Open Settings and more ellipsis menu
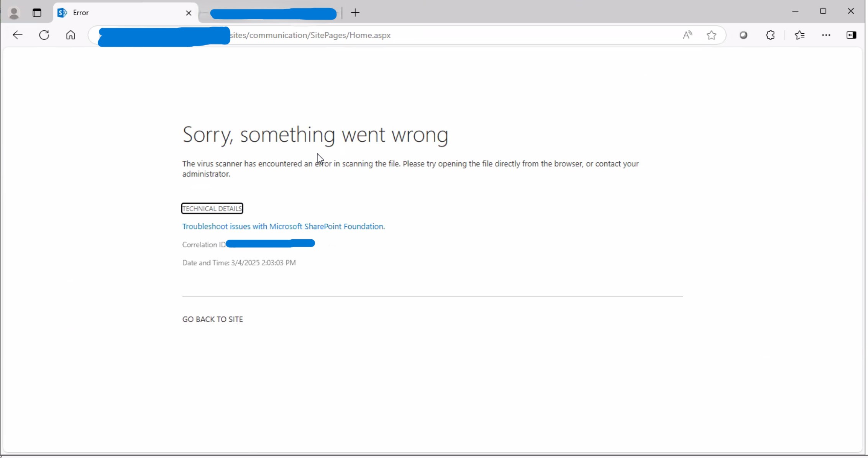Screen dimensions: 868x458 click(x=826, y=35)
